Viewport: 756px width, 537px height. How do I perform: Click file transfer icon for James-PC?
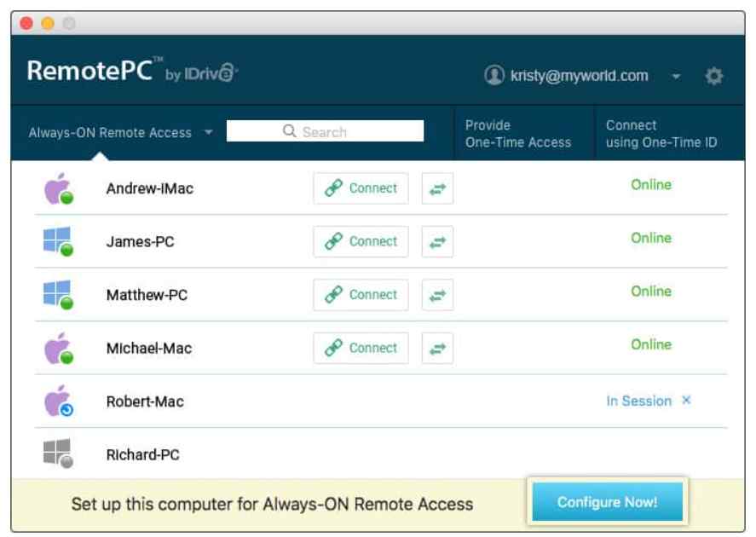pyautogui.click(x=437, y=241)
